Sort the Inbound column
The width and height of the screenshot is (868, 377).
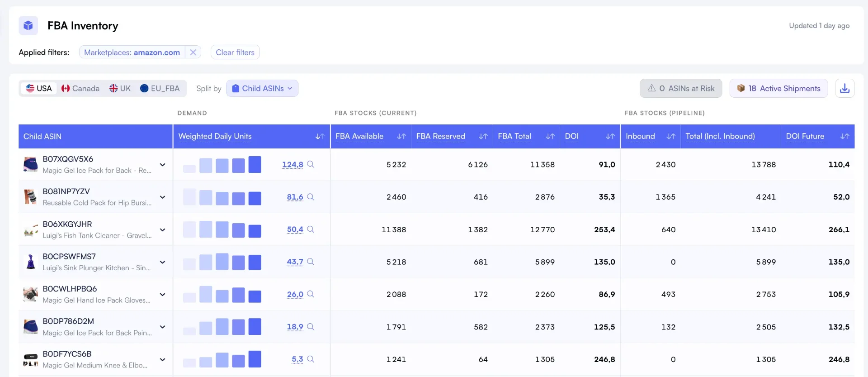tap(671, 136)
